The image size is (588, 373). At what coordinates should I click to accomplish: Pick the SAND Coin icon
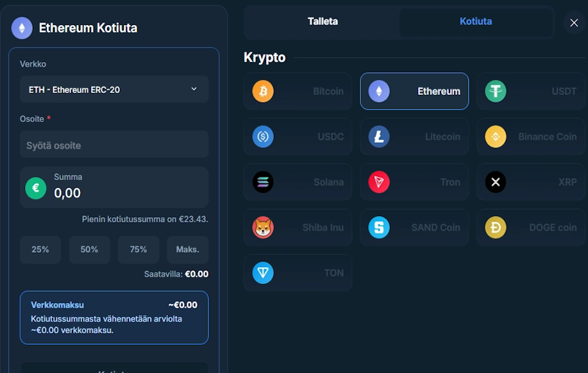point(379,227)
